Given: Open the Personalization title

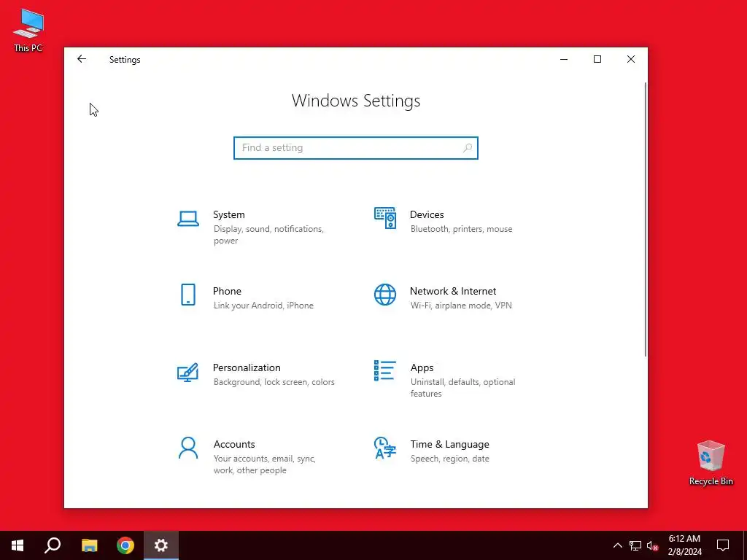Looking at the screenshot, I should [x=247, y=368].
